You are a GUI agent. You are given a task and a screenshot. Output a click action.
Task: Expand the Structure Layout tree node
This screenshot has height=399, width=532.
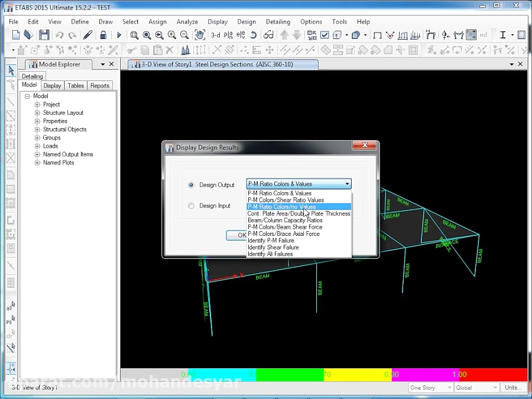point(37,113)
